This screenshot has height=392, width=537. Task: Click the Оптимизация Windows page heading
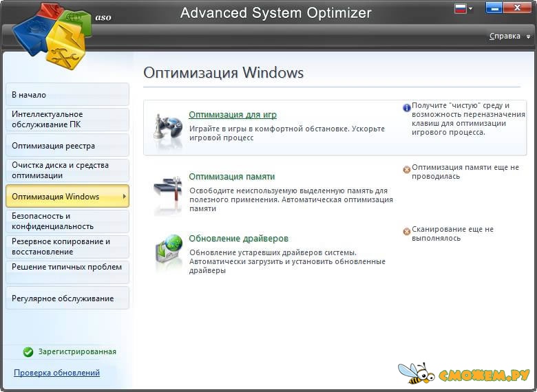point(223,72)
